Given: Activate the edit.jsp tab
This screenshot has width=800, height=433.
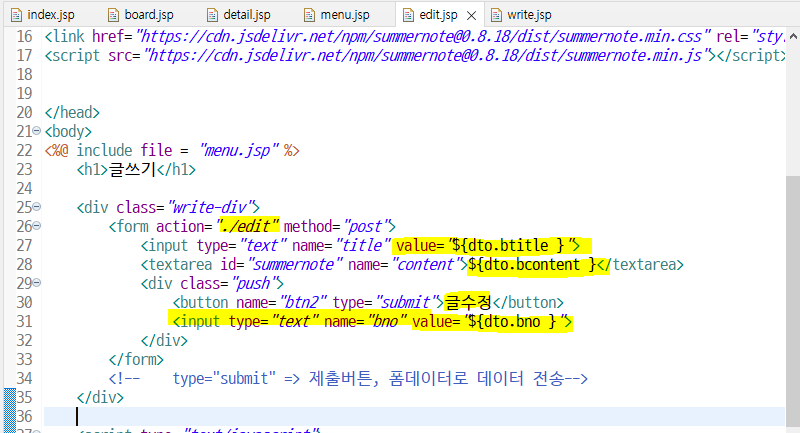Looking at the screenshot, I should 438,15.
